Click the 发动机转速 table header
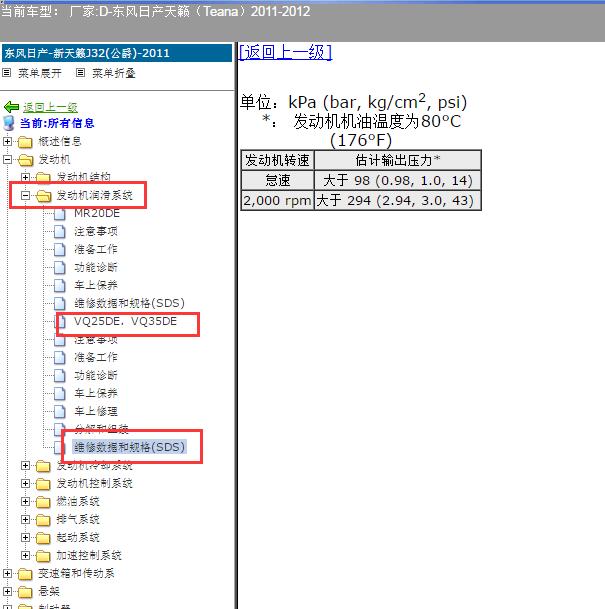This screenshot has width=605, height=609. (277, 160)
